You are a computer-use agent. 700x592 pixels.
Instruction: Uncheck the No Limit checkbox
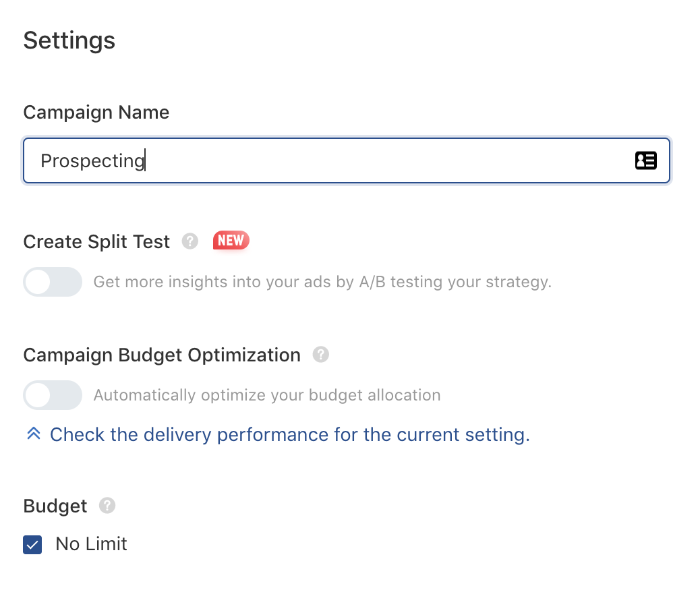tap(32, 545)
